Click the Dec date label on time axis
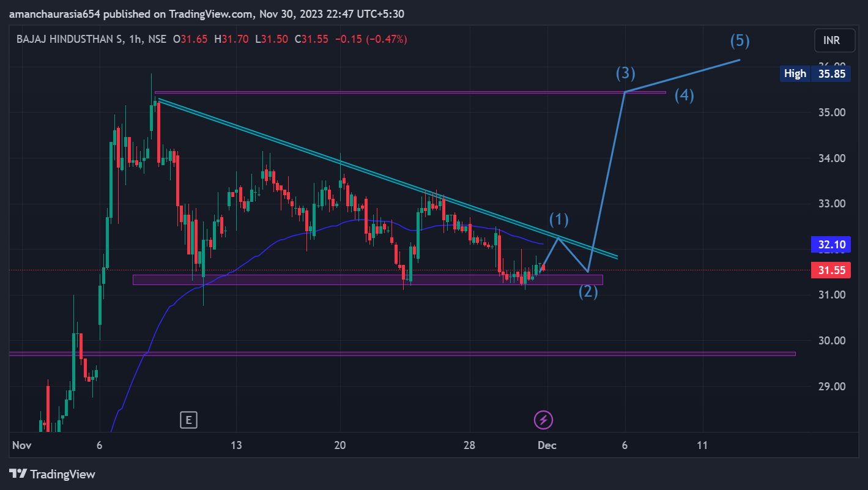Screen dimensions: 868x490 [x=547, y=445]
